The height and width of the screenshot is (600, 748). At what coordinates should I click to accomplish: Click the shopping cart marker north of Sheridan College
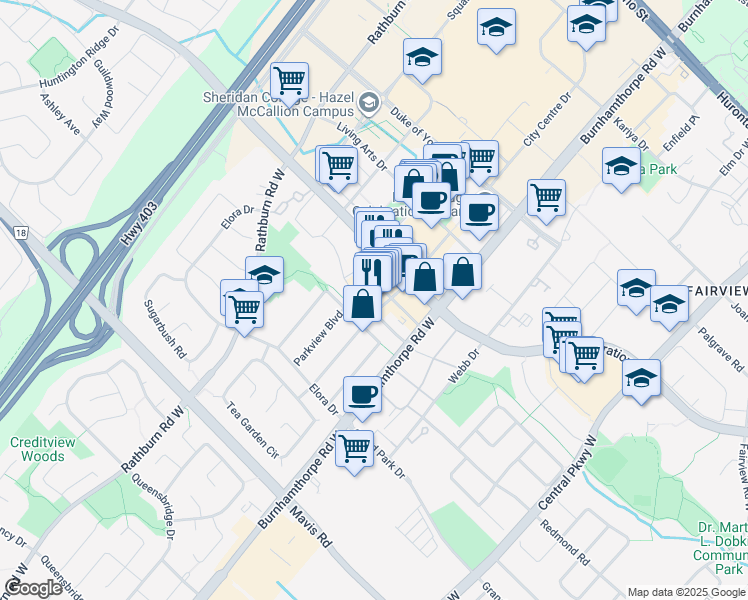tap(290, 83)
